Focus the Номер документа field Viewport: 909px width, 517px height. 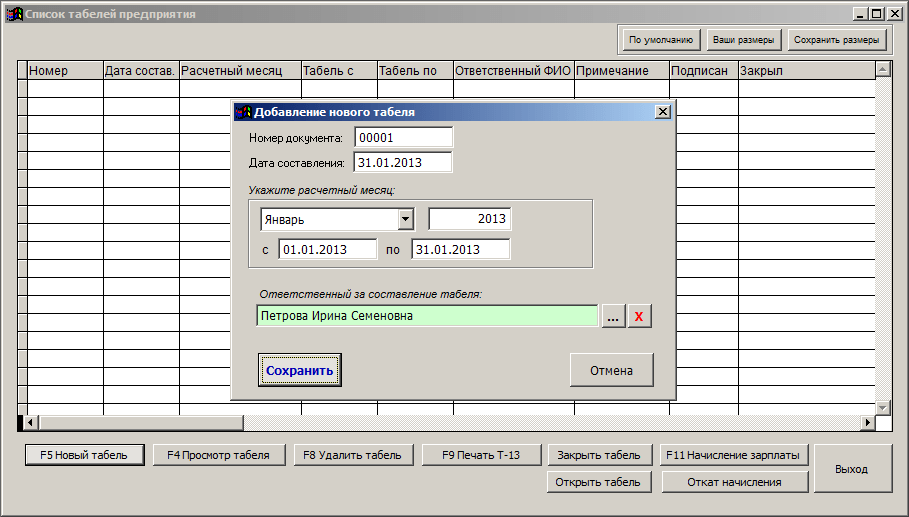click(403, 137)
